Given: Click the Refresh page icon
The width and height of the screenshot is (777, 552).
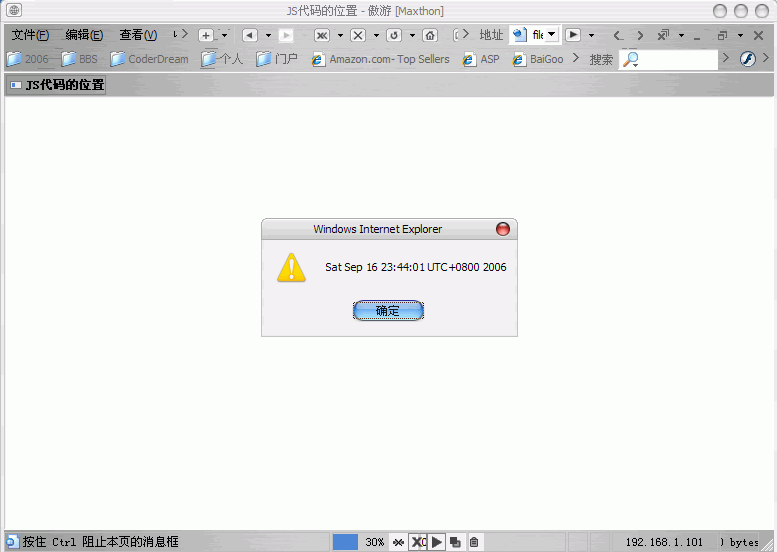Looking at the screenshot, I should (x=394, y=35).
